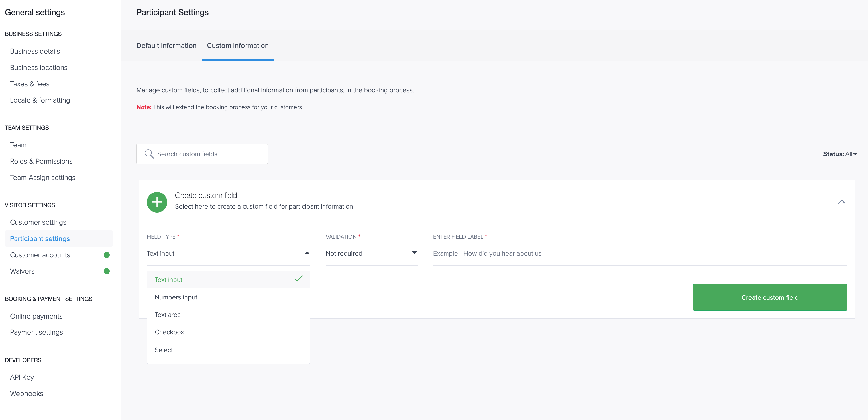Click the green plus create field icon
Viewport: 868px width, 420px height.
[x=157, y=202]
